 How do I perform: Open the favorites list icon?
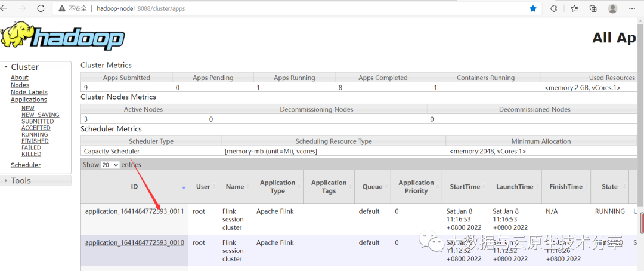point(574,8)
